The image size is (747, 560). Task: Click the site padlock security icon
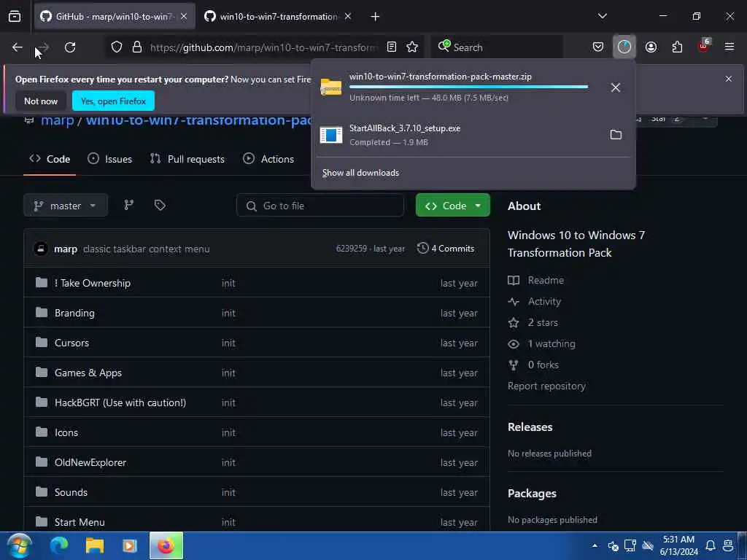click(137, 47)
